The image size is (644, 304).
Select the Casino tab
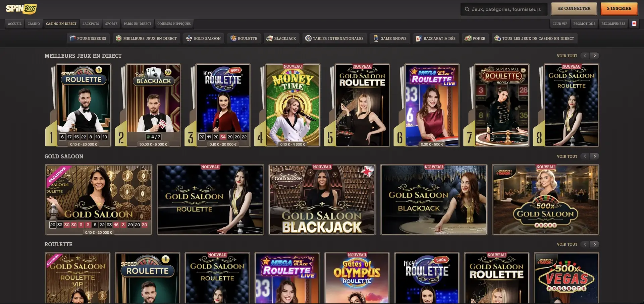tap(34, 24)
